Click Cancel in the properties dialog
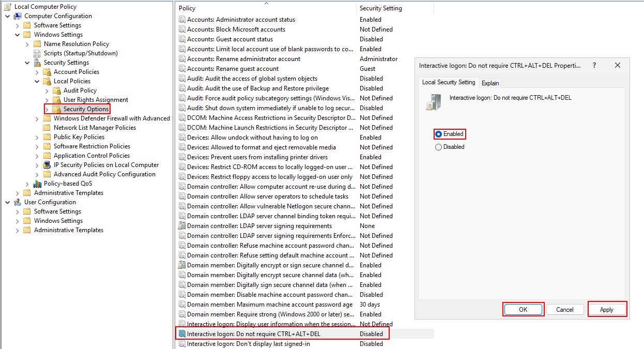 [564, 310]
